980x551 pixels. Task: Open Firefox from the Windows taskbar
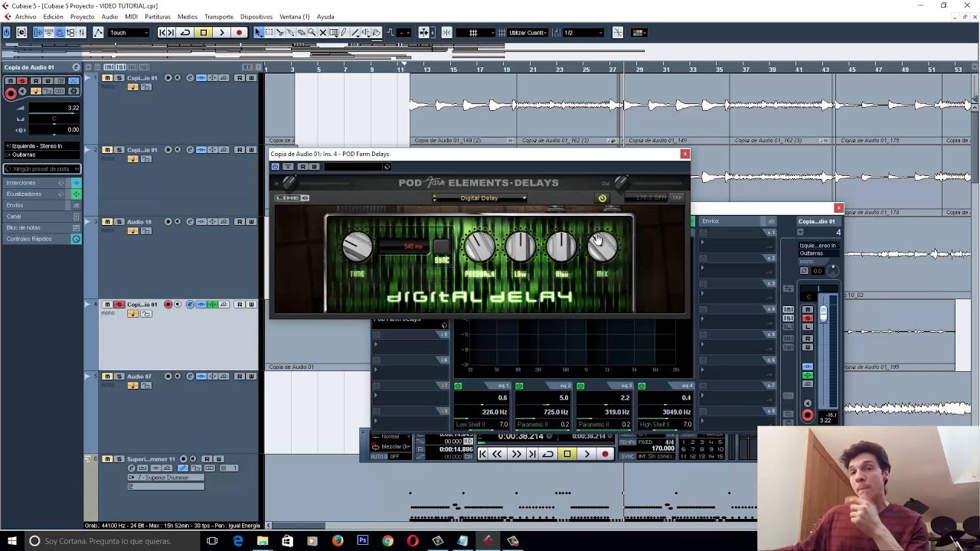[338, 541]
